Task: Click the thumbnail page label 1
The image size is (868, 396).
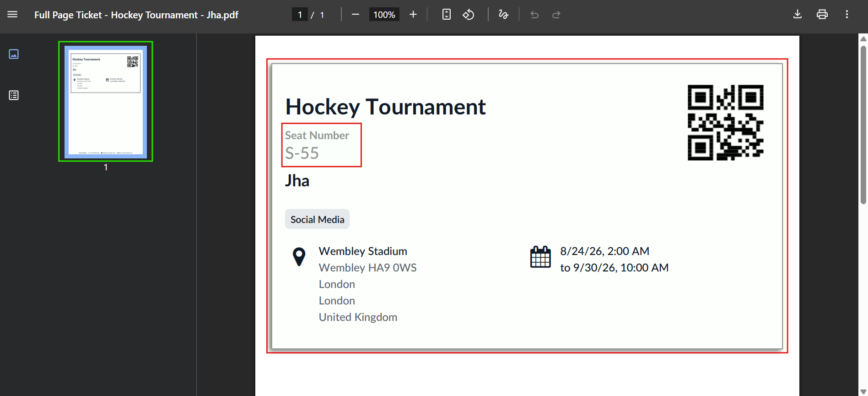Action: [106, 168]
